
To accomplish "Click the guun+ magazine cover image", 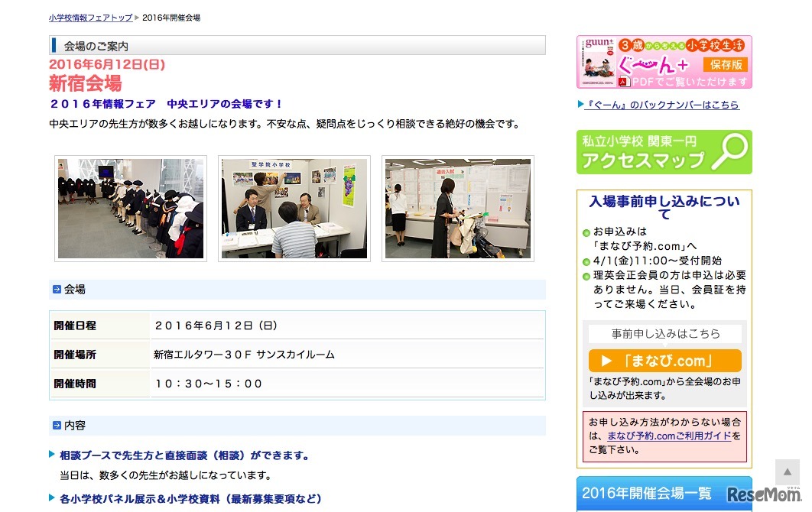I will (x=597, y=61).
